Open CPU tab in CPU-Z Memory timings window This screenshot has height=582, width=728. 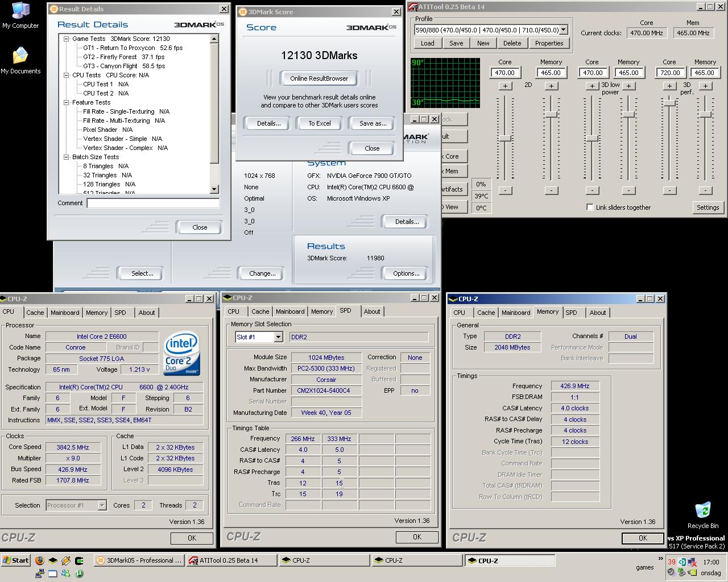point(460,313)
